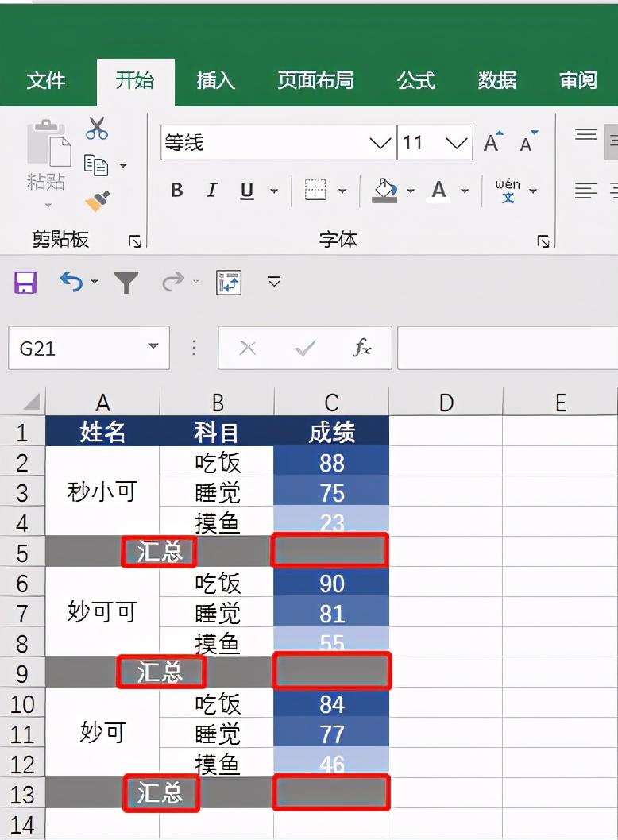Screen dimensions: 618x840
Task: Customize Quick Access Toolbar arrow
Action: pos(274,282)
